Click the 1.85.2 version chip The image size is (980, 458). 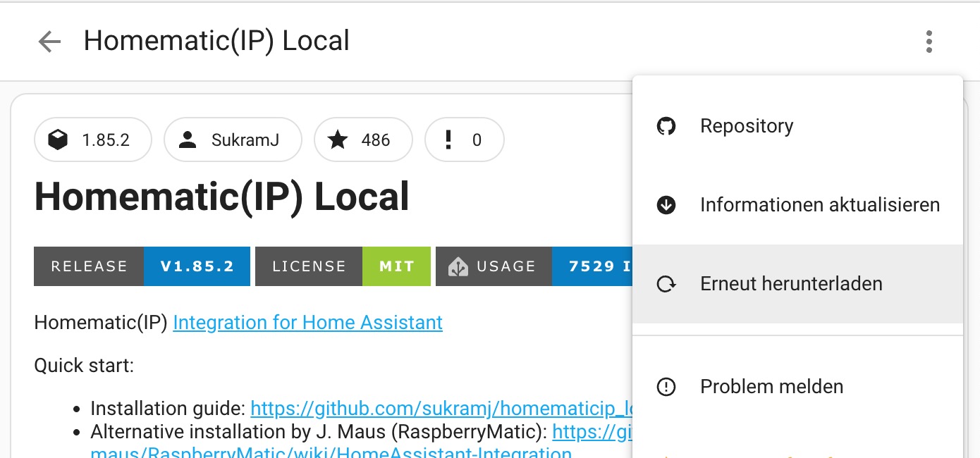click(x=93, y=140)
